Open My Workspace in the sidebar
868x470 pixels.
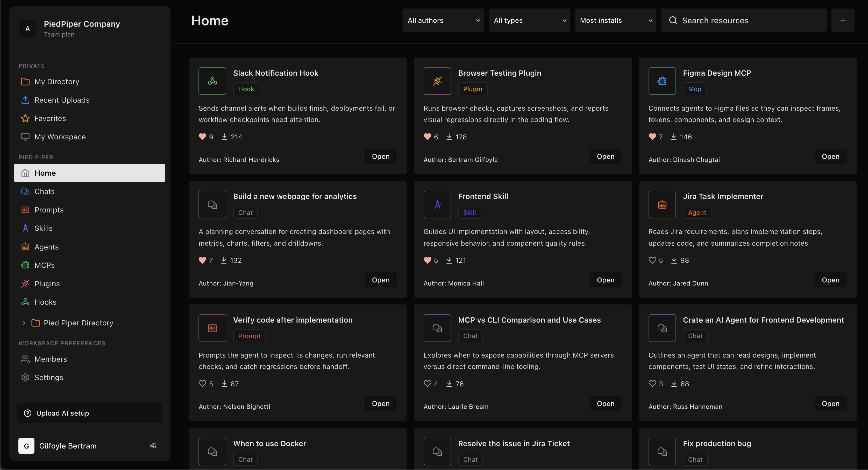coord(89,137)
